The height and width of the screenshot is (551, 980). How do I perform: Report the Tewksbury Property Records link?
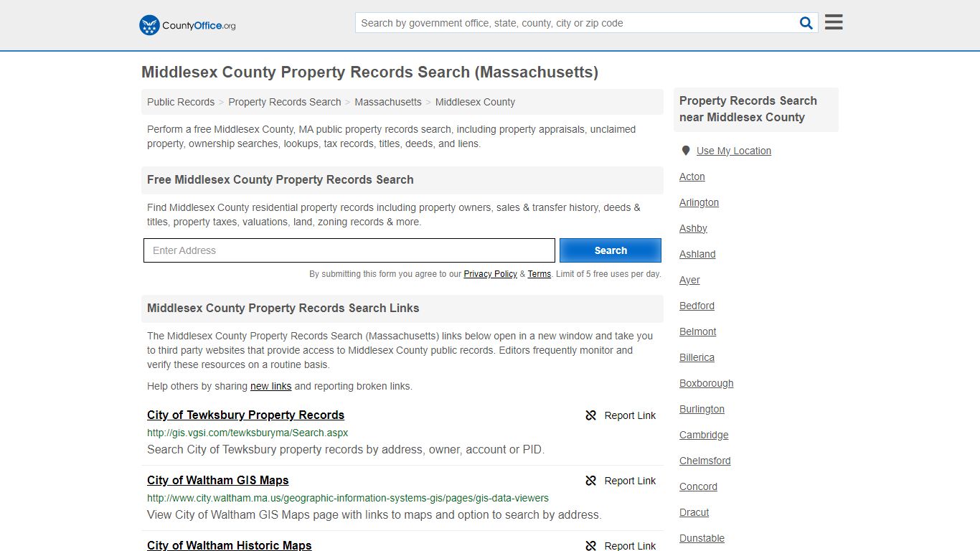630,415
